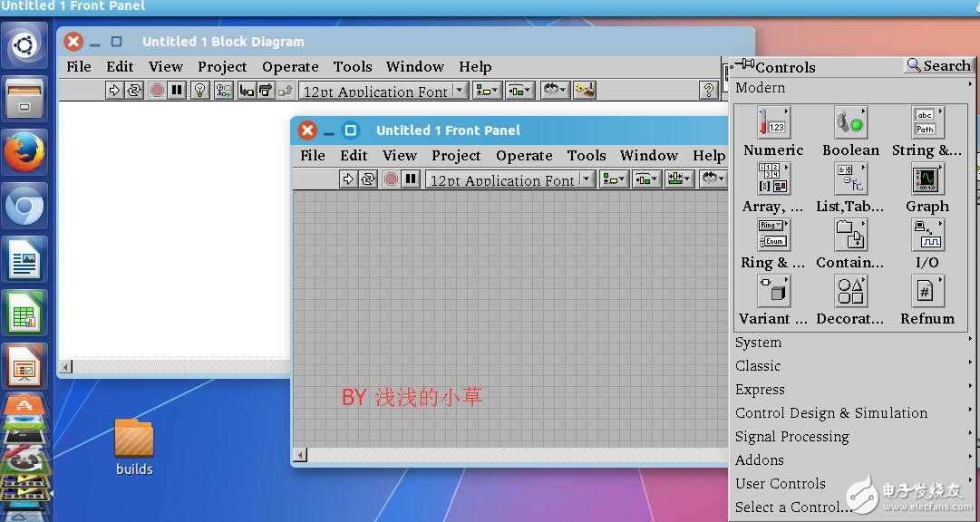Open Align Objects dropdown in Front Panel
This screenshot has height=522, width=980.
click(x=614, y=179)
